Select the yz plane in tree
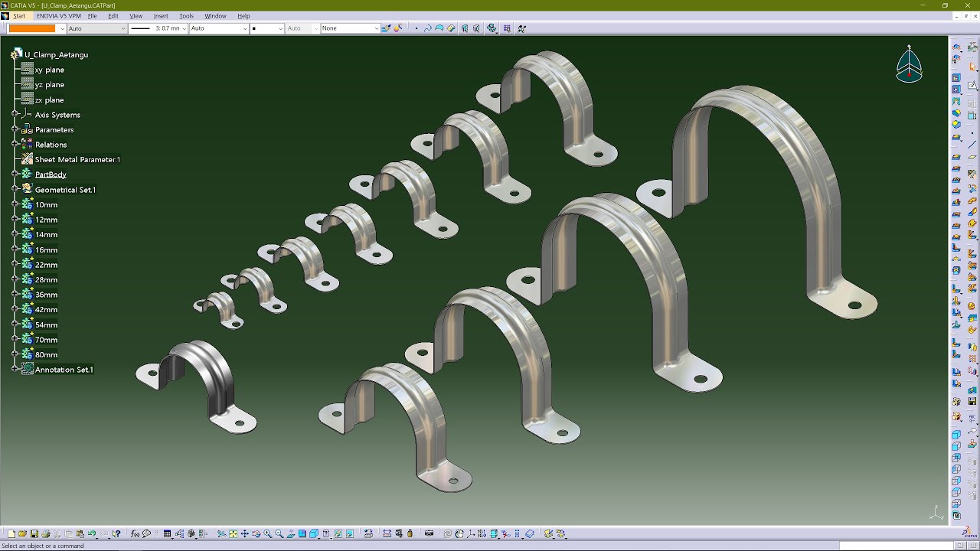This screenshot has width=980, height=551. click(50, 85)
